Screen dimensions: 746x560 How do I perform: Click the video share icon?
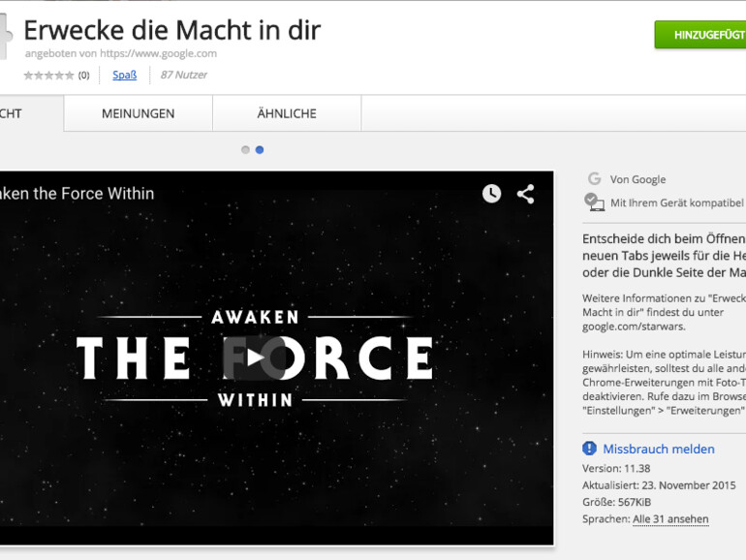point(526,194)
